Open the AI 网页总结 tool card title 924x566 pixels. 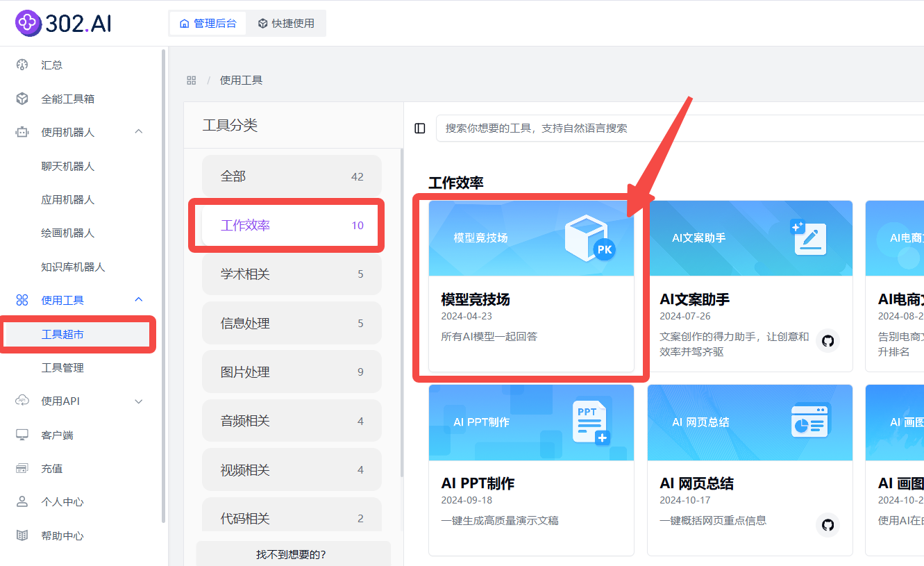pyautogui.click(x=696, y=483)
